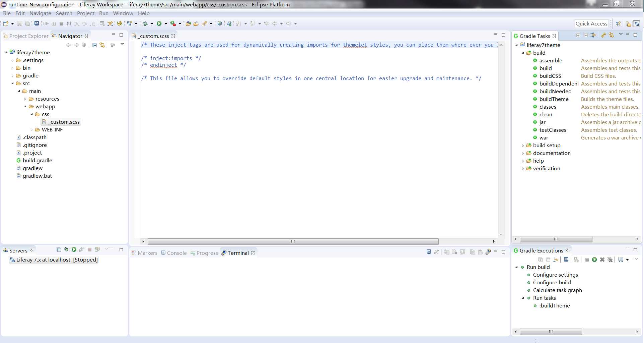Open the Navigator view menu triangle

(122, 44)
